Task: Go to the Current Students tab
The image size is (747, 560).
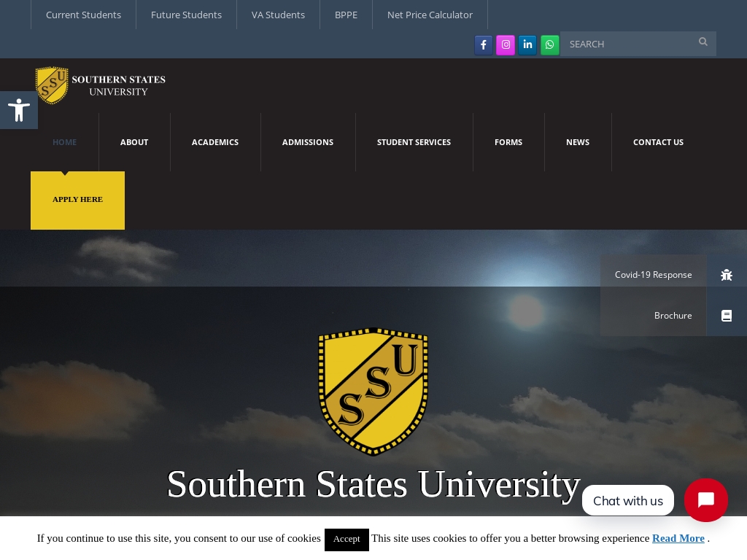Action: coord(83,15)
